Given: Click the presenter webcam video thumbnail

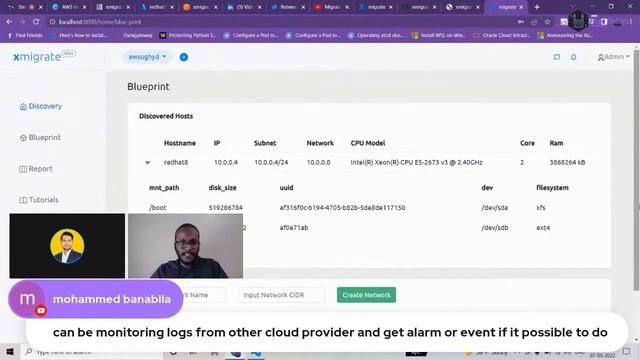Looking at the screenshot, I should click(185, 246).
